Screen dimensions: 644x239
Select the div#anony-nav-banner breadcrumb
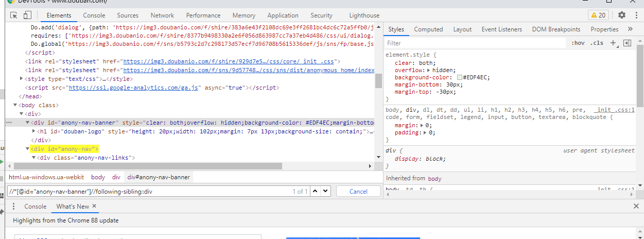pos(159,177)
